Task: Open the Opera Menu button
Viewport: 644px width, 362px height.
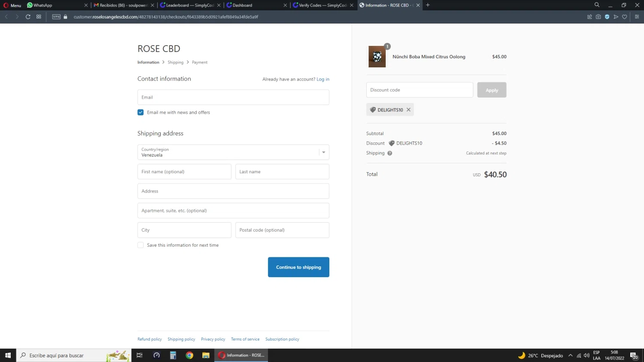Action: (x=12, y=5)
